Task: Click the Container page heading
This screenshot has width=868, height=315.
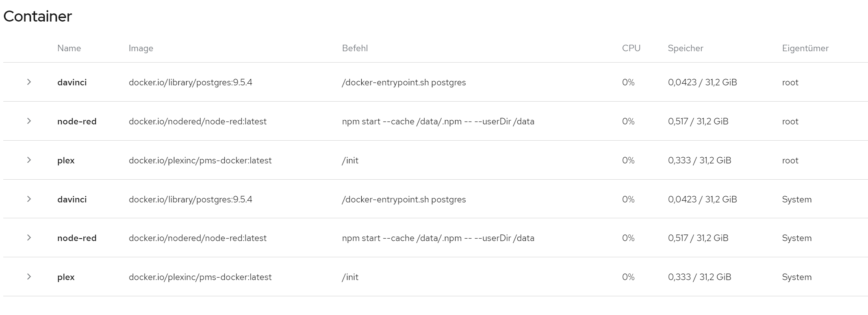Action: pos(37,16)
